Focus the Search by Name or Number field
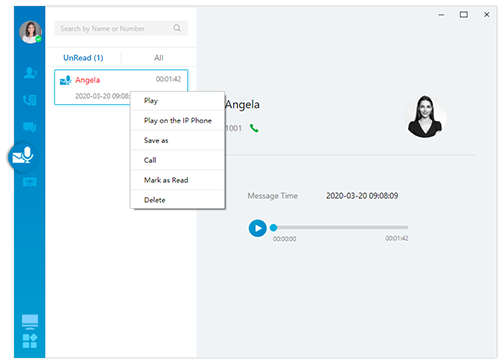500x364 pixels. [x=121, y=28]
